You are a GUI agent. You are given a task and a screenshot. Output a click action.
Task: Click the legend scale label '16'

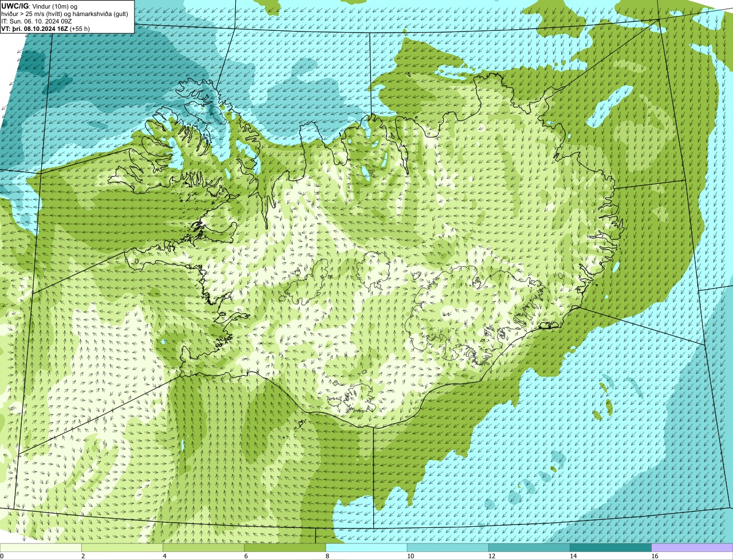(x=655, y=556)
